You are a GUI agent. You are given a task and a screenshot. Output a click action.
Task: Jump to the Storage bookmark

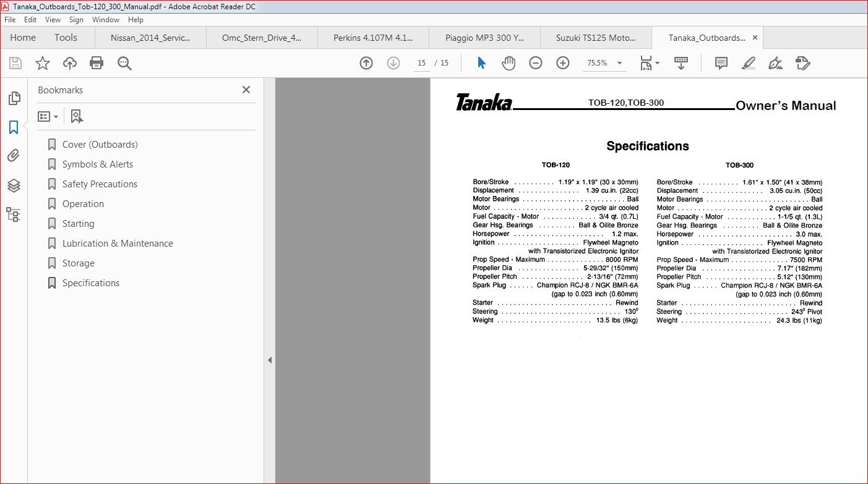(79, 263)
